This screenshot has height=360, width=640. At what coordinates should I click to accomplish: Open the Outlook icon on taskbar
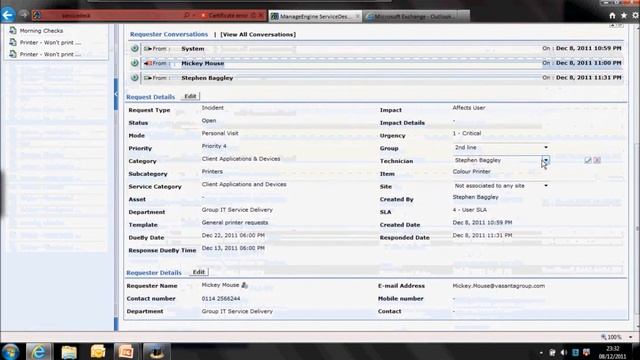pos(98,351)
